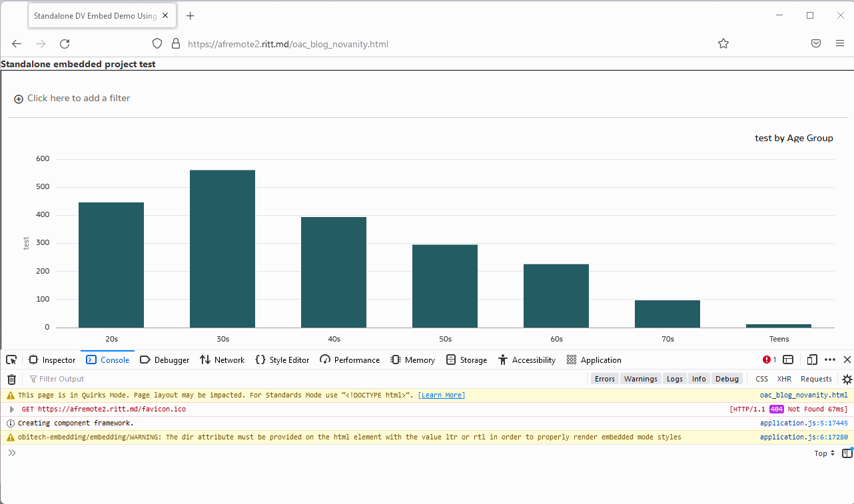
Task: Activate the element picker icon in devtools
Action: tap(11, 360)
